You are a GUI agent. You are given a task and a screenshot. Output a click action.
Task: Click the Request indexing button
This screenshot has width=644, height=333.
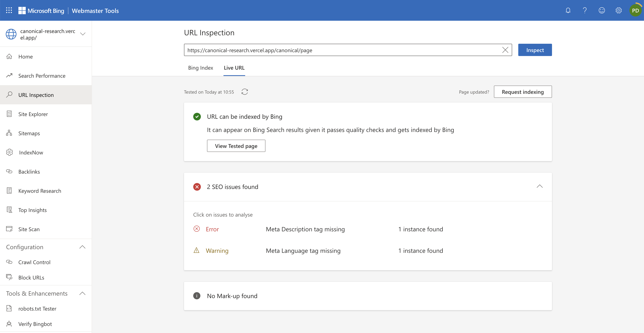(x=522, y=92)
